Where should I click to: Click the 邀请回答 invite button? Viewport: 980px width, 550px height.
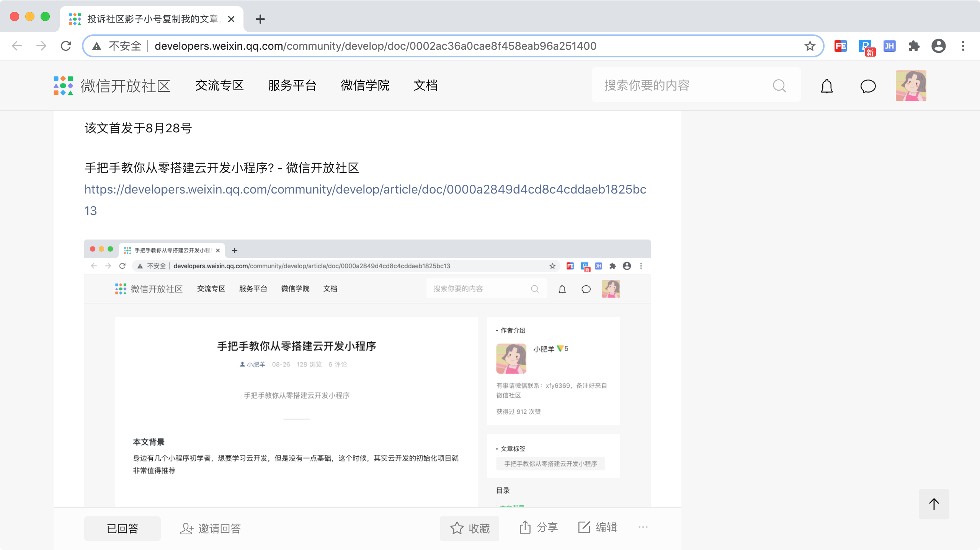click(210, 528)
